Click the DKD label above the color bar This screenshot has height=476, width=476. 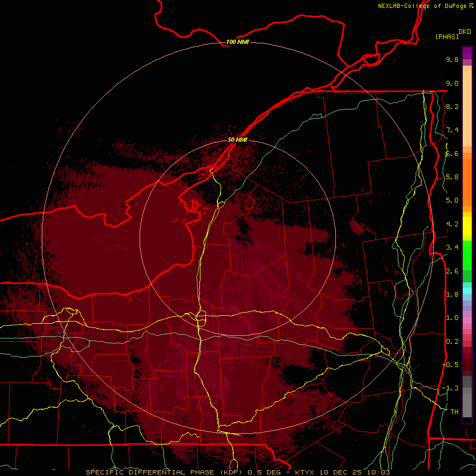(465, 32)
